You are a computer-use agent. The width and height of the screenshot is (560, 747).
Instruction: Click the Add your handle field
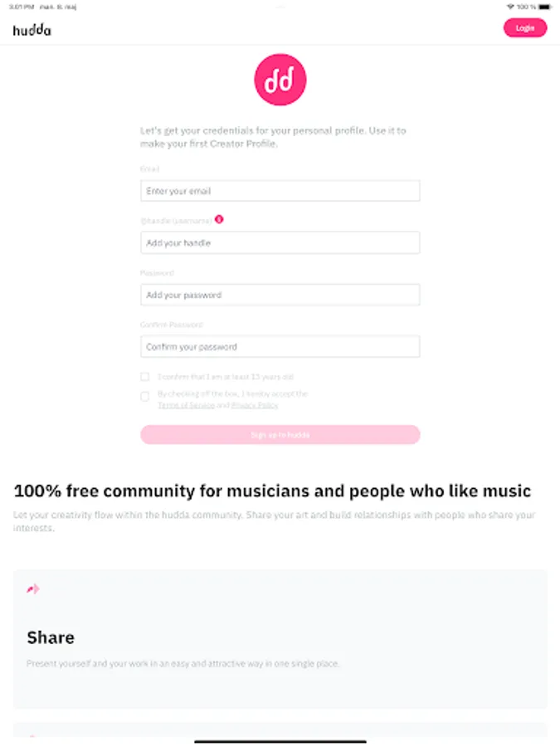point(280,243)
